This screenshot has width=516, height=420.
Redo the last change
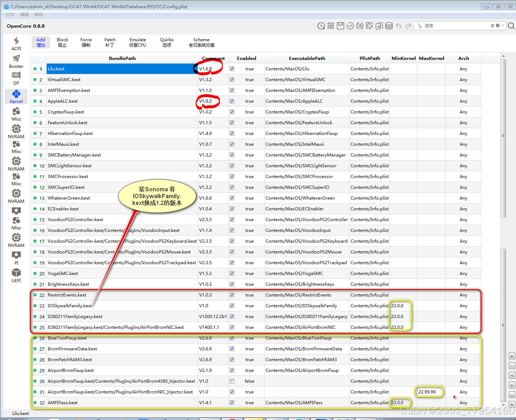(408, 26)
